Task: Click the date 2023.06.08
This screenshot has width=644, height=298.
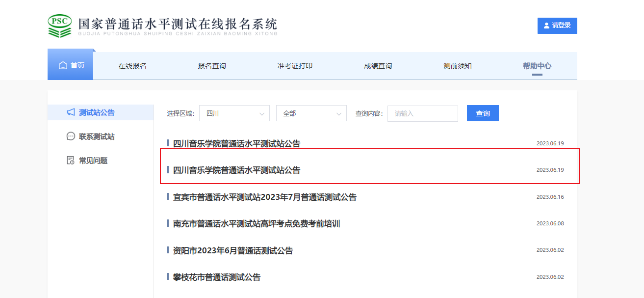Action: tap(550, 223)
